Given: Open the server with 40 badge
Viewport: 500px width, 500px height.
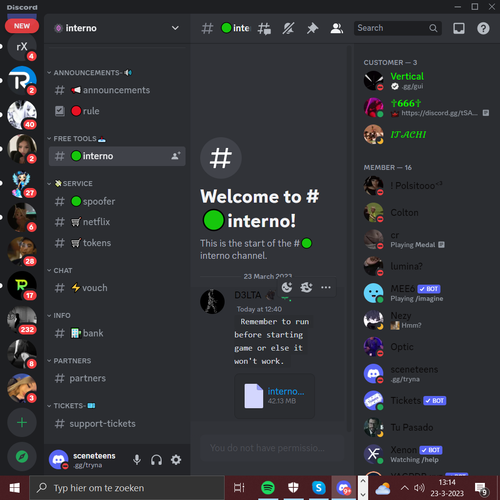Looking at the screenshot, I should [x=22, y=115].
